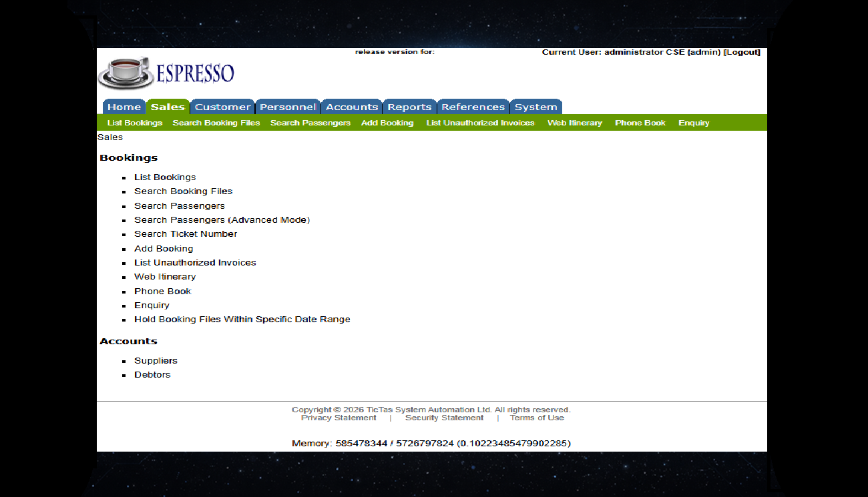This screenshot has width=868, height=497.
Task: Open the Home tab
Action: [x=124, y=107]
